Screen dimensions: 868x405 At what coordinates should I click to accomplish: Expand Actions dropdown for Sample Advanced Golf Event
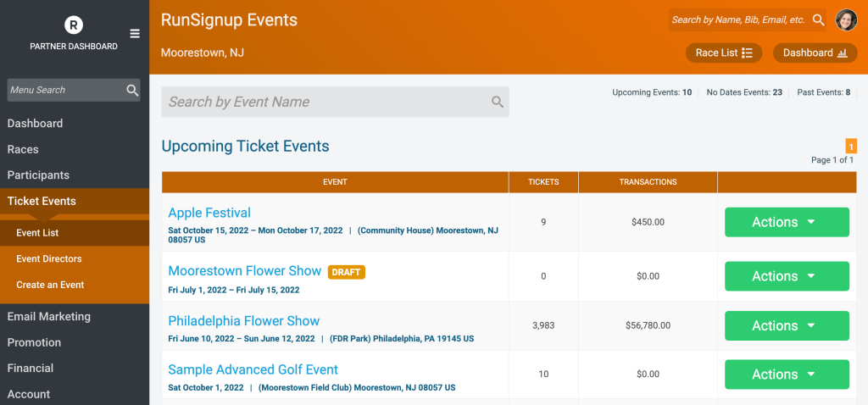[x=787, y=374]
